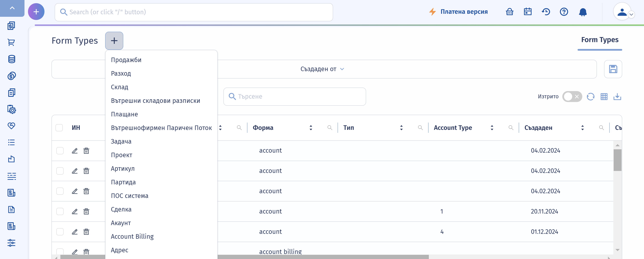Delete the 20.11.2024 row with trash icon
Viewport: 644px width, 259px height.
tap(86, 212)
